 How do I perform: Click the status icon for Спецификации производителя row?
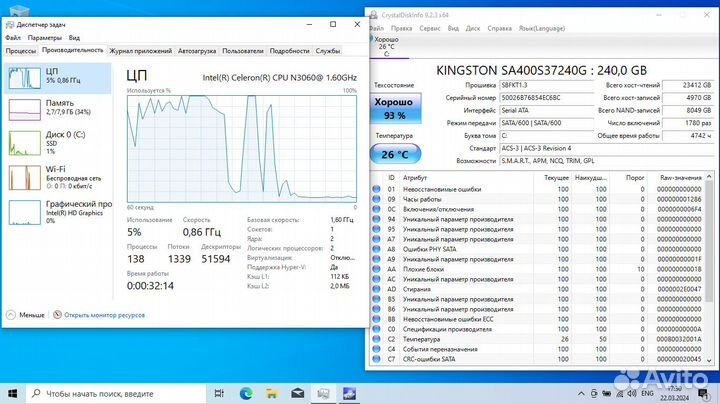pyautogui.click(x=377, y=329)
